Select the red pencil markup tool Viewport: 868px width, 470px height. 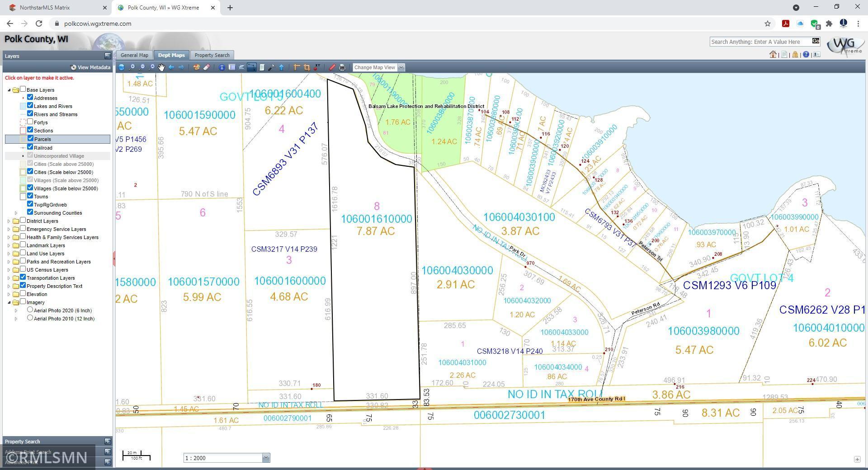332,67
